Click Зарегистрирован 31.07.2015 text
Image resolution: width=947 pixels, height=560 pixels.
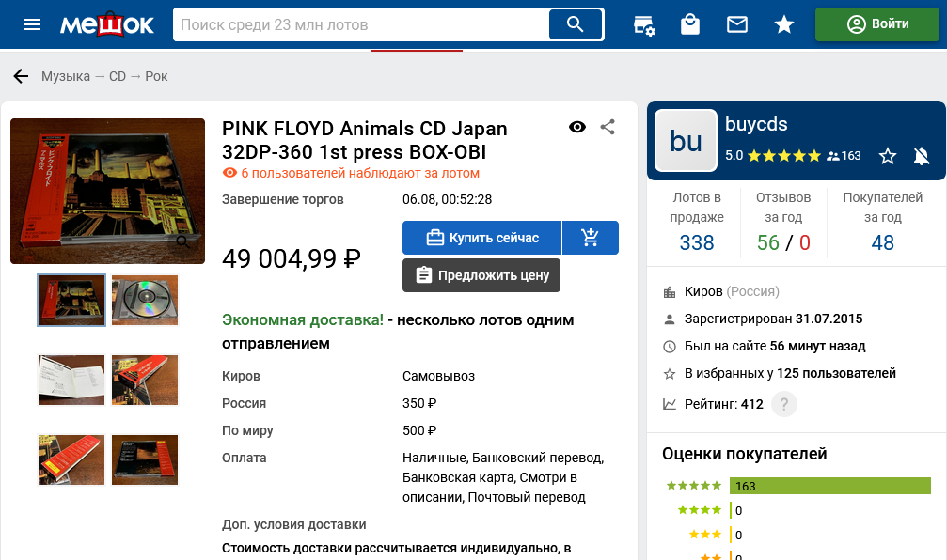773,319
